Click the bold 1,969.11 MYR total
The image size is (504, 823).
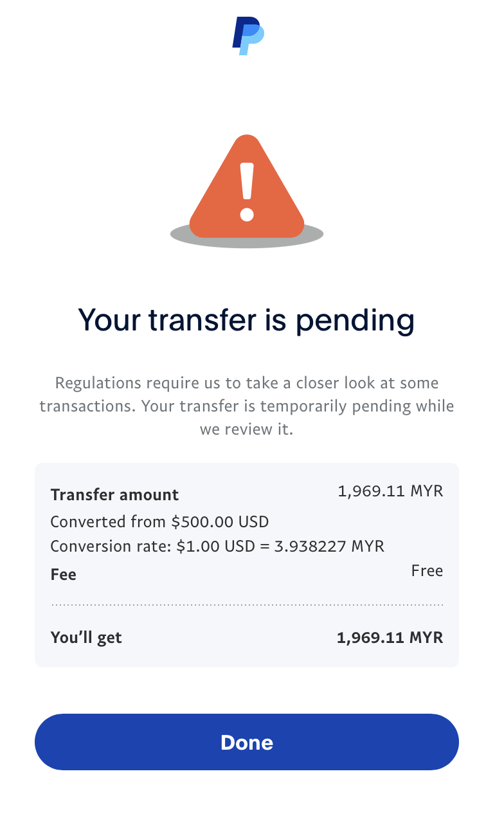click(x=390, y=638)
